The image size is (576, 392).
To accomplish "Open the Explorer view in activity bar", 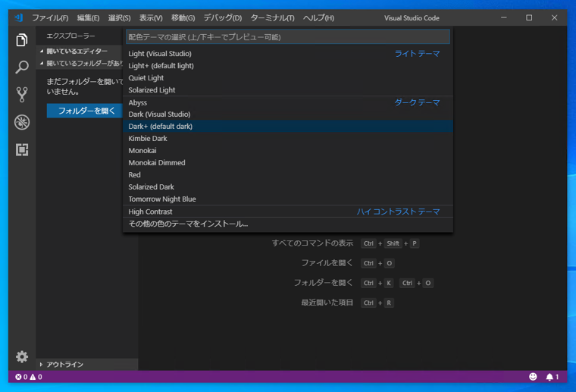I will 22,39.
